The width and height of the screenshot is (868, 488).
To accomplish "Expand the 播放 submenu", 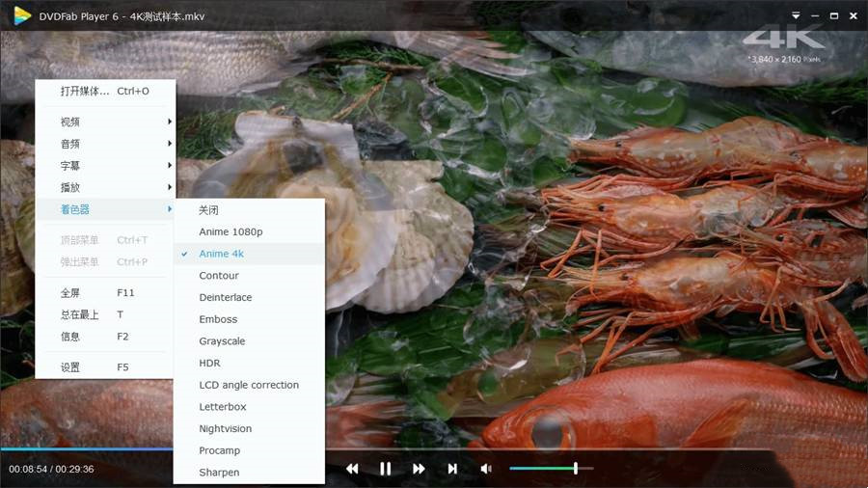I will [x=105, y=187].
